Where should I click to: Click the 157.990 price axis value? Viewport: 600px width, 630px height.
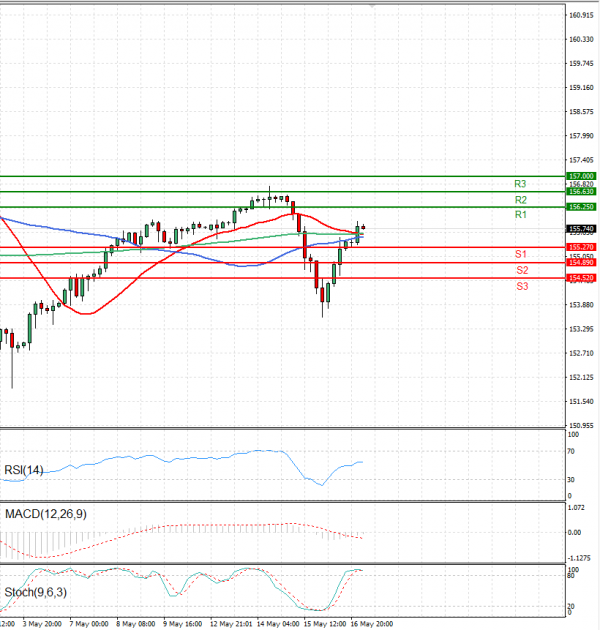pyautogui.click(x=581, y=136)
